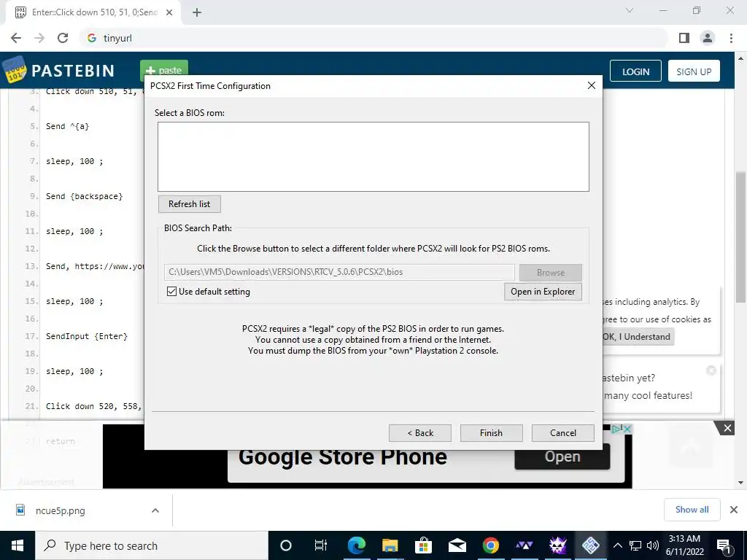Screen dimensions: 747x560
Task: Open downloaded file ncue5p.png
Action: pyautogui.click(x=60, y=510)
